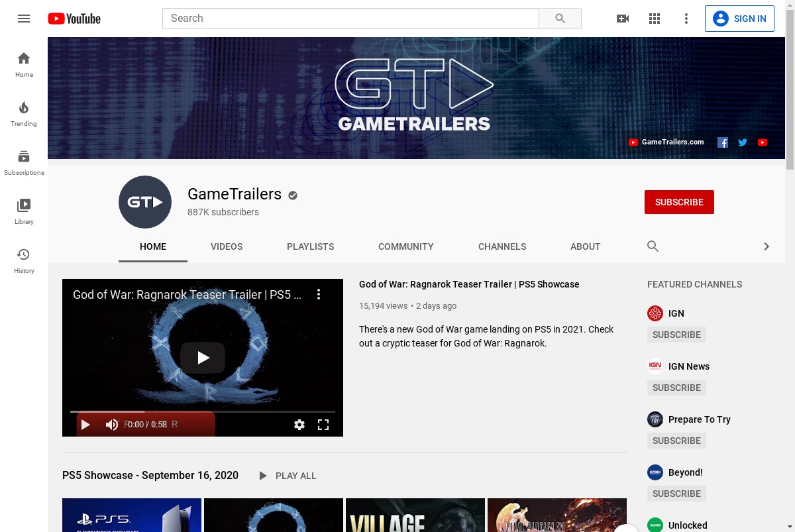Open the Final Fantasy XVI video thumbnail
This screenshot has height=532, width=795.
click(557, 515)
